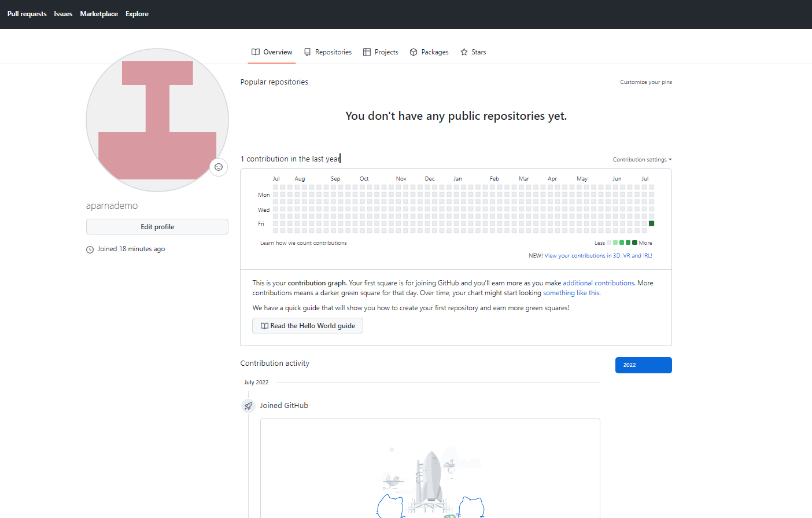Screen dimensions: 812x518
Task: Open Explore from the top navigation
Action: (x=137, y=13)
